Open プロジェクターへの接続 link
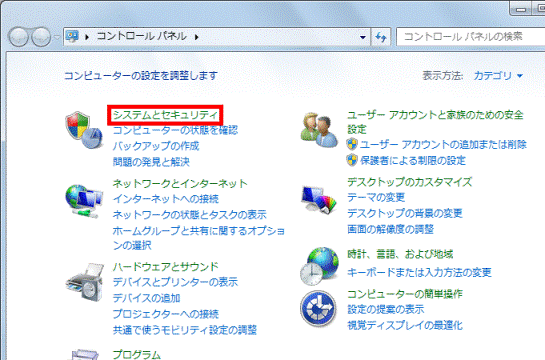The height and width of the screenshot is (360, 545). pos(166,314)
